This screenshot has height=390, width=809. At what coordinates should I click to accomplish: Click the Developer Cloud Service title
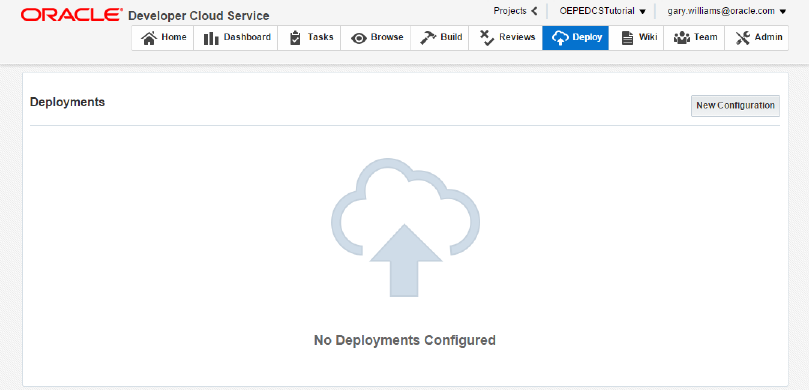click(199, 16)
